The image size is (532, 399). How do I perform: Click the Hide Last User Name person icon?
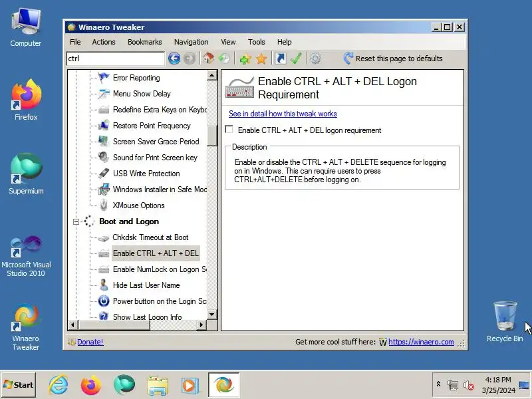click(x=104, y=285)
